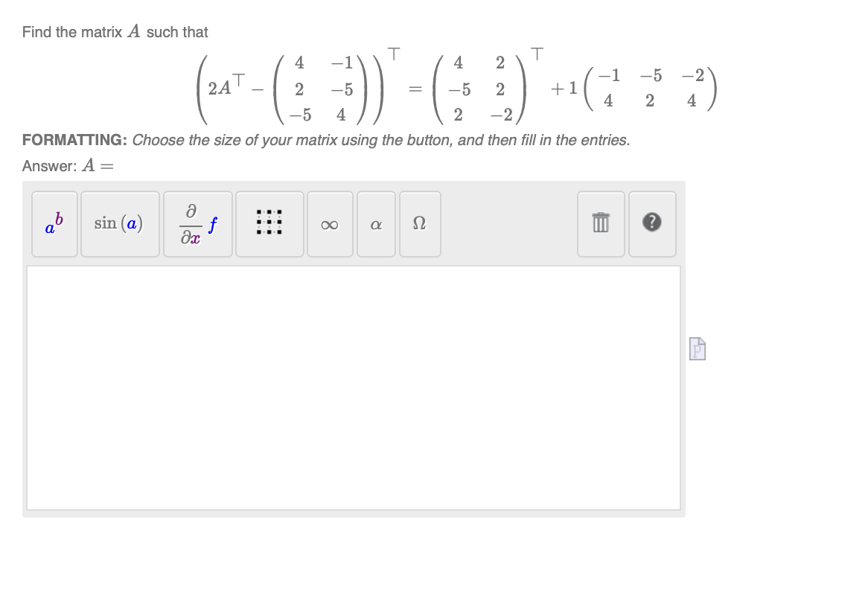
Task: Clear the answer with the trash icon
Action: [601, 224]
